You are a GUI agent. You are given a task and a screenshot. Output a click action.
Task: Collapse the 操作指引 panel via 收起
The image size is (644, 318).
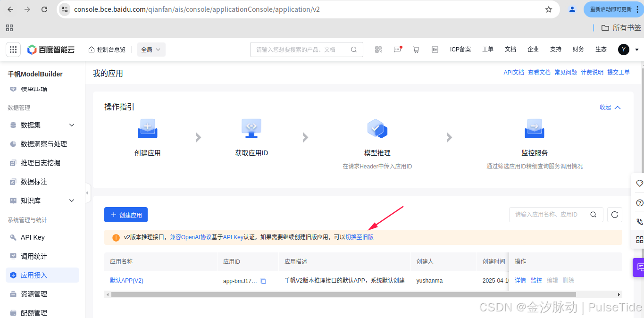point(610,108)
